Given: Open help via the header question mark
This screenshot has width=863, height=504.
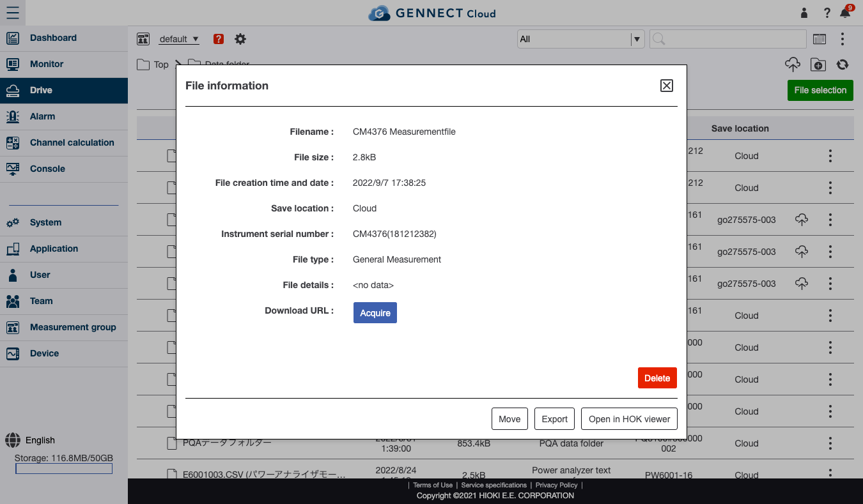Looking at the screenshot, I should (827, 13).
